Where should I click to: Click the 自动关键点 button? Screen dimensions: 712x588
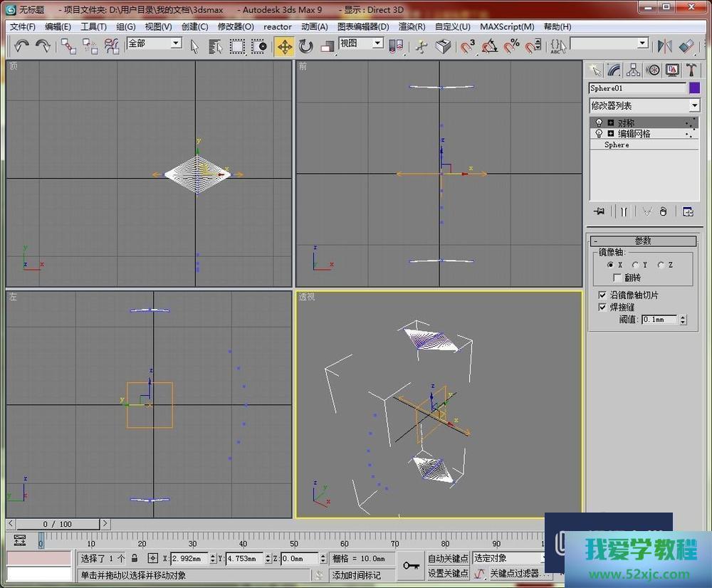448,558
